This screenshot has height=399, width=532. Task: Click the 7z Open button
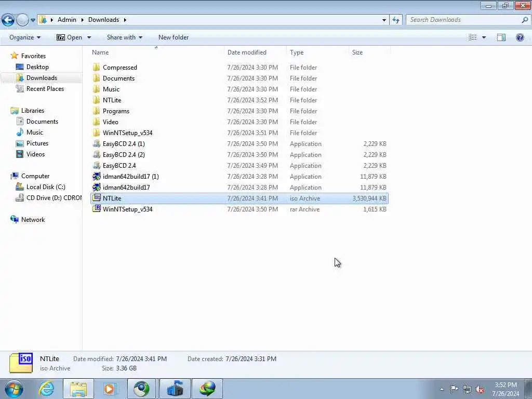(70, 37)
